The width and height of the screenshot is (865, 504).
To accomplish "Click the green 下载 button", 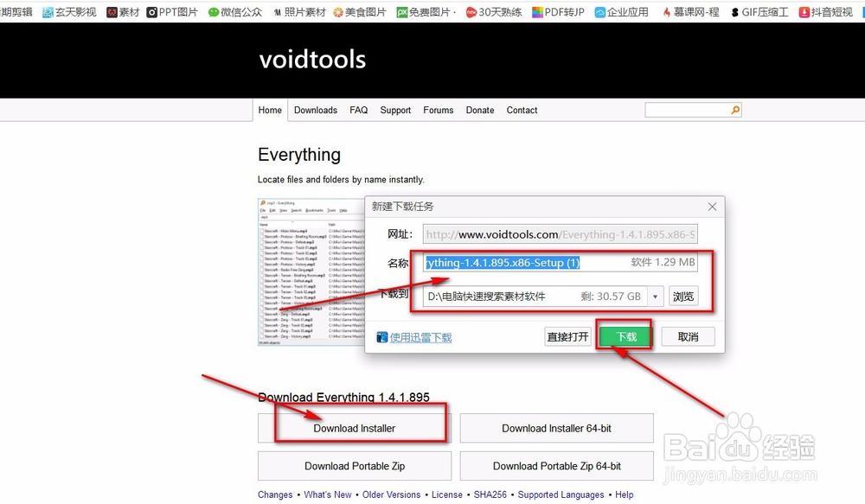I will pos(625,337).
